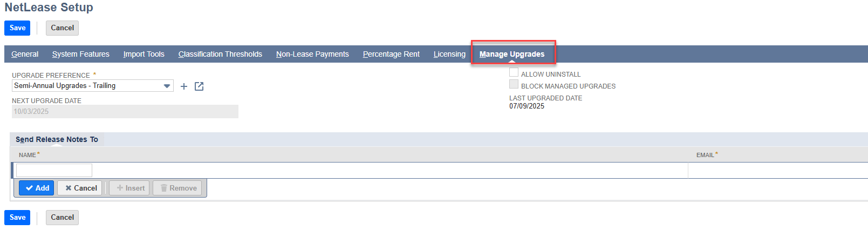Click the top Cancel button

tap(62, 28)
